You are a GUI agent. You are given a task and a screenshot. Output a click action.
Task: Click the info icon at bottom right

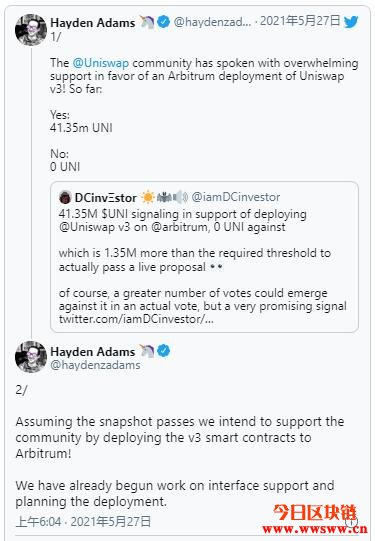[352, 522]
